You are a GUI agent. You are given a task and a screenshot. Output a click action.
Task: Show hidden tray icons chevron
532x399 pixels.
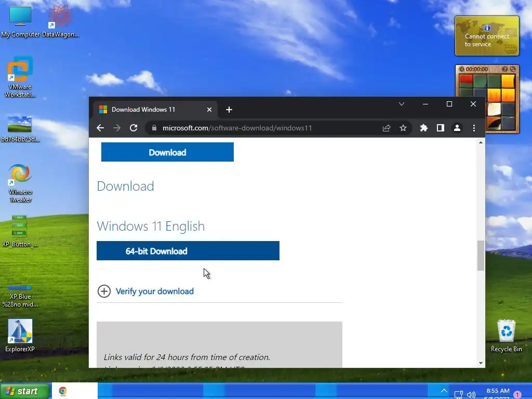[x=444, y=391]
